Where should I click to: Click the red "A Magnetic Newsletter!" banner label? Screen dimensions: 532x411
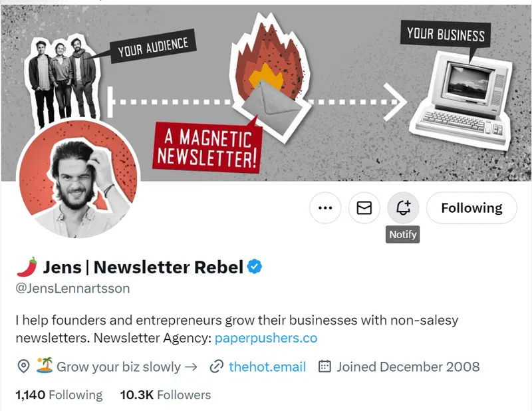click(x=207, y=148)
